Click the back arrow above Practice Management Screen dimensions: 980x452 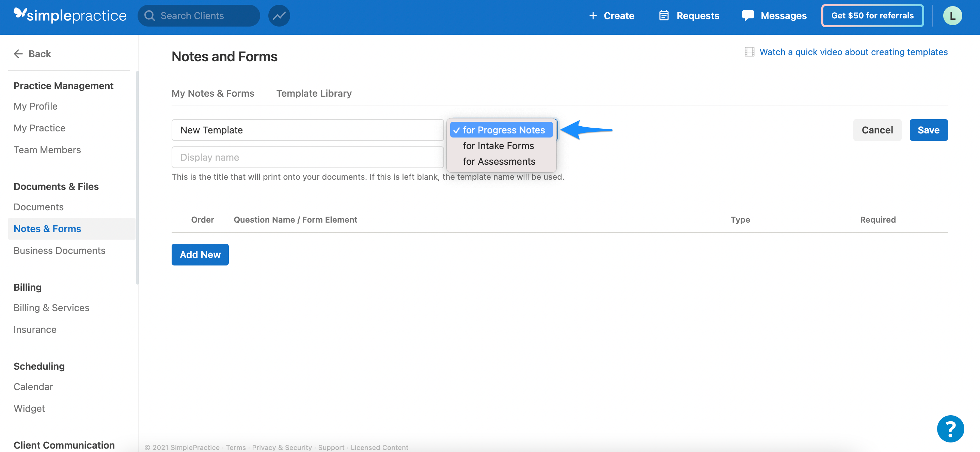18,53
